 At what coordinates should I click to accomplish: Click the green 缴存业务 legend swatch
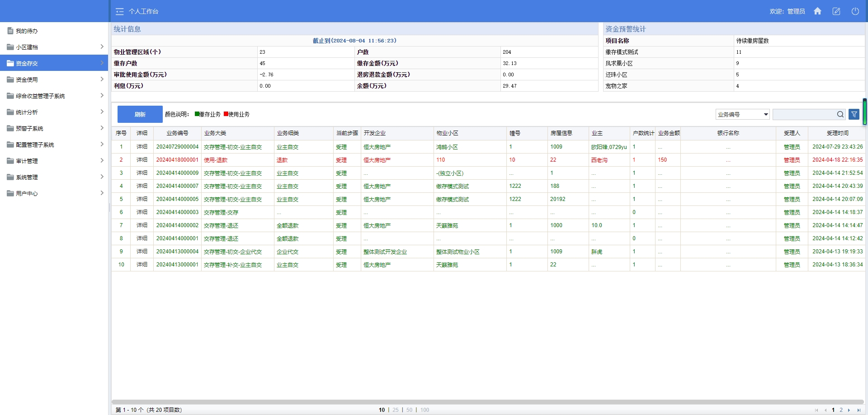point(197,114)
